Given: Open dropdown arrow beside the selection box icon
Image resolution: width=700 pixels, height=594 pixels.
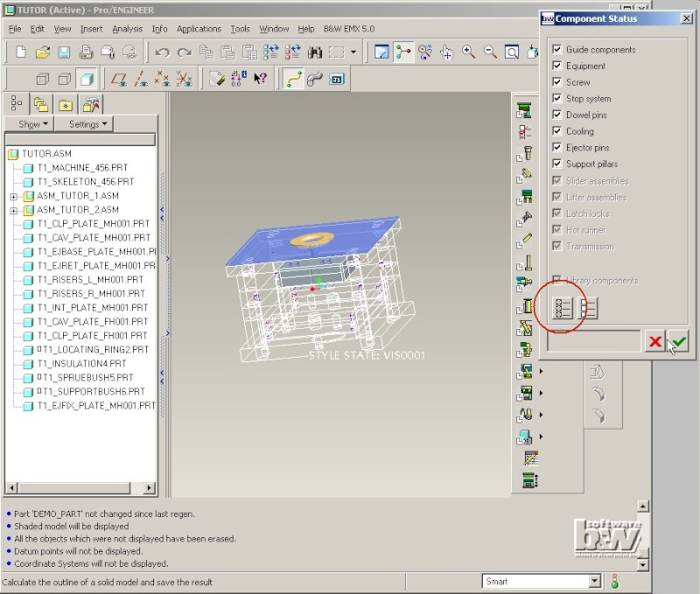Looking at the screenshot, I should coord(353,52).
